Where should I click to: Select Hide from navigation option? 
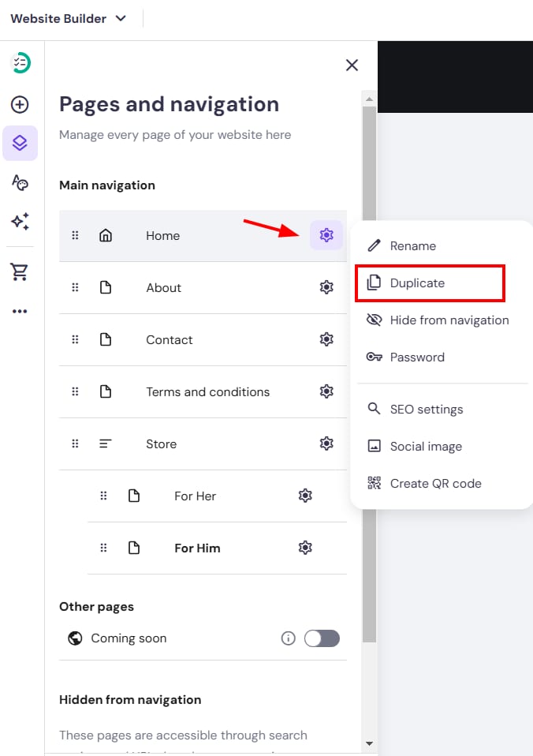[449, 320]
